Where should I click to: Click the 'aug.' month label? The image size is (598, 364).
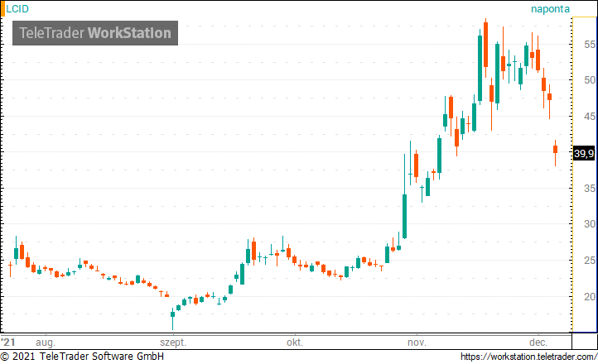46,342
